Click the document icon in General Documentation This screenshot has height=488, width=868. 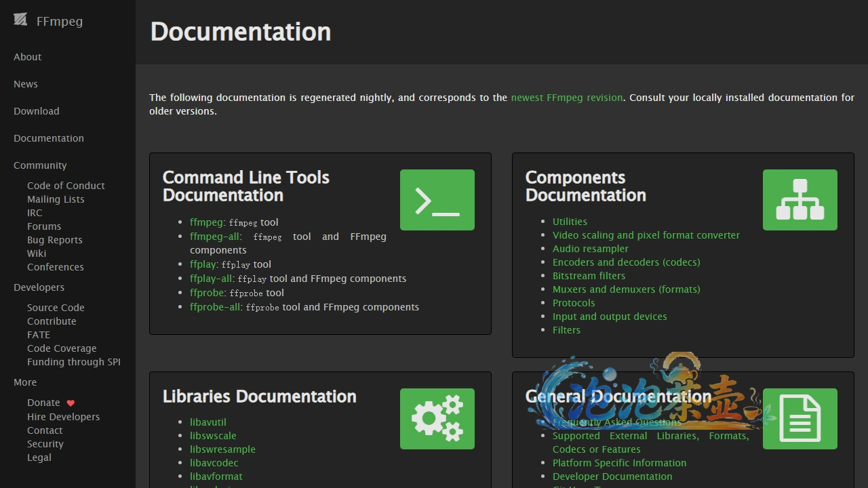pyautogui.click(x=800, y=419)
